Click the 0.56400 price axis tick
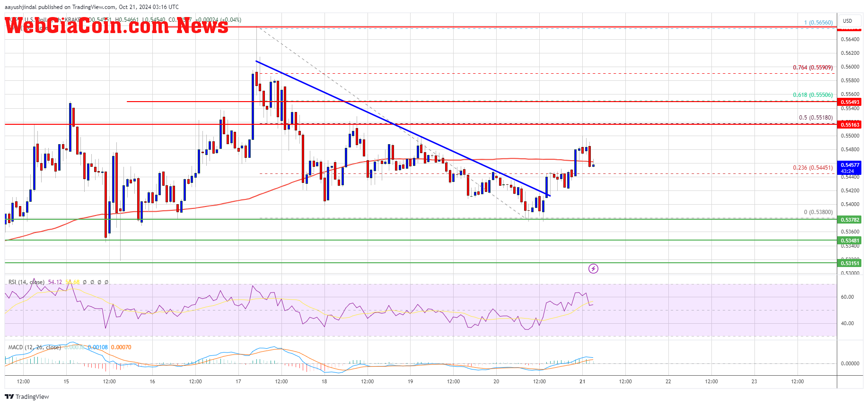The height and width of the screenshot is (405, 868). point(850,39)
